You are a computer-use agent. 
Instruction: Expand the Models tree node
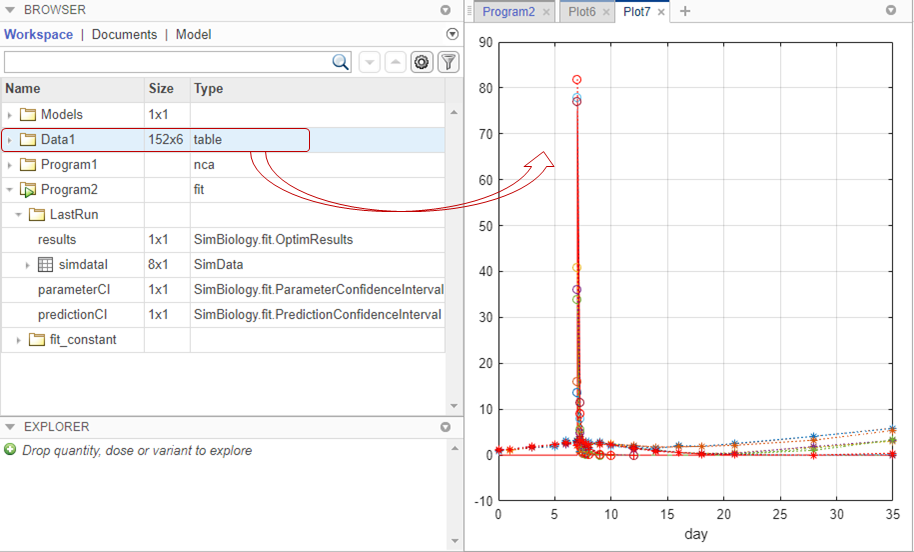10,115
